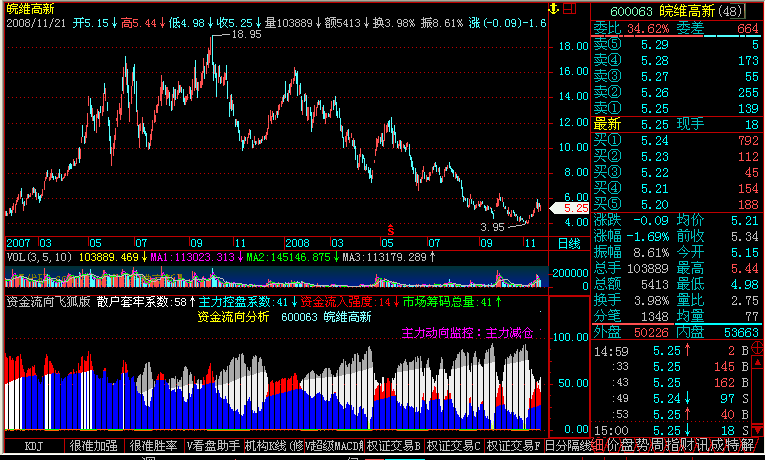Click 主力控盘系数:41 readout
The image size is (765, 460).
coord(243,302)
